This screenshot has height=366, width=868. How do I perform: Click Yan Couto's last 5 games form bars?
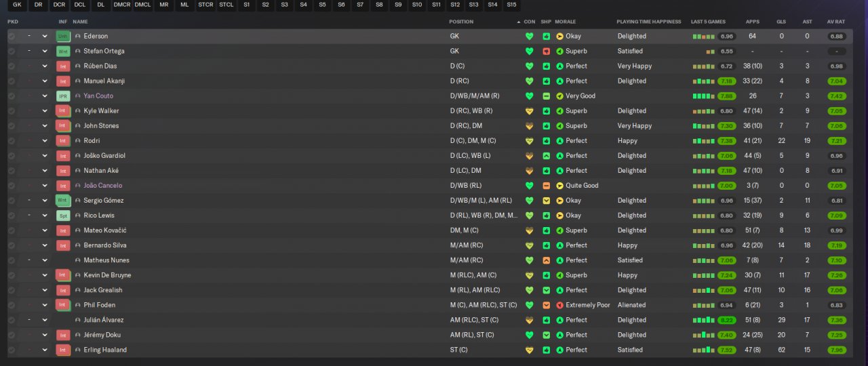(x=703, y=96)
